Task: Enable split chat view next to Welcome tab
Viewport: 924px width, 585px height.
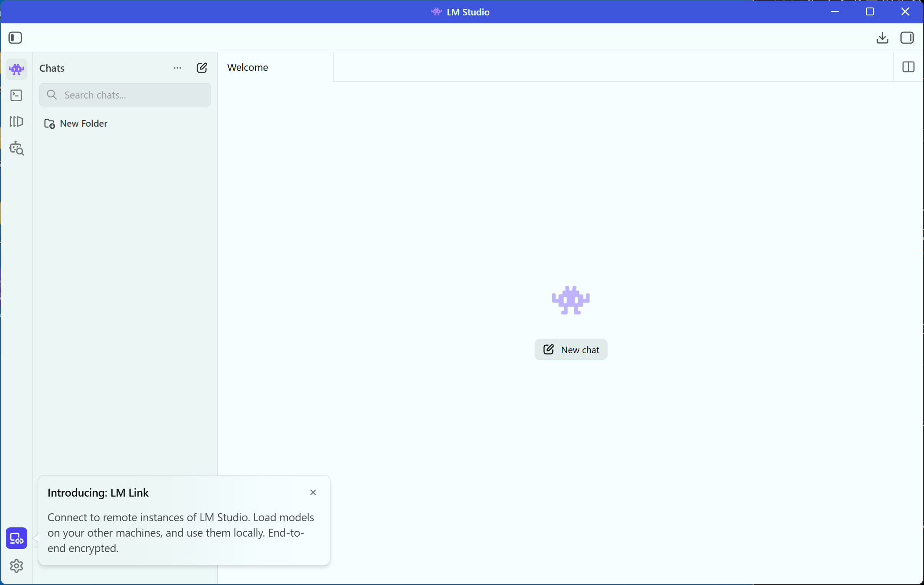Action: [908, 67]
